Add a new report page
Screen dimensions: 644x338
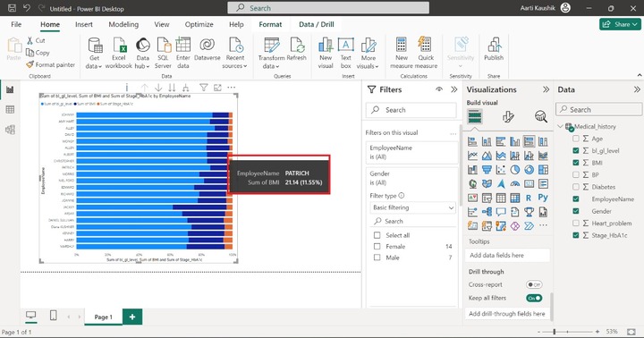point(132,317)
